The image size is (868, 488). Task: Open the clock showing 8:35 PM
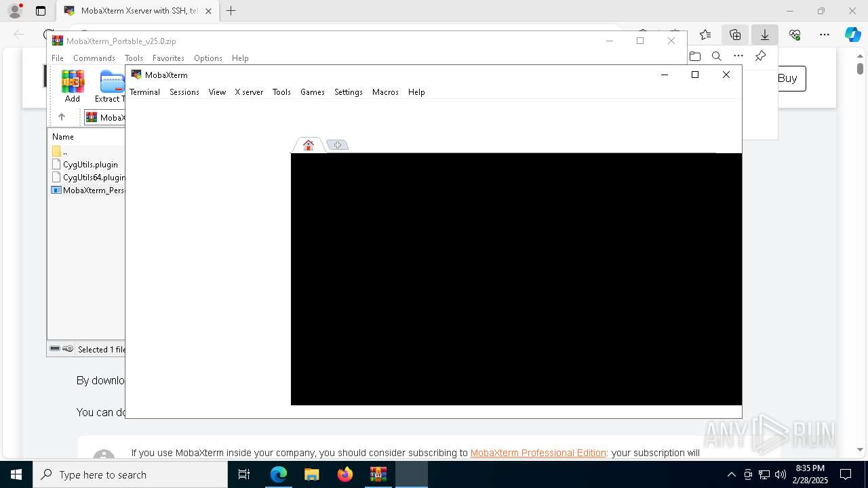[810, 474]
